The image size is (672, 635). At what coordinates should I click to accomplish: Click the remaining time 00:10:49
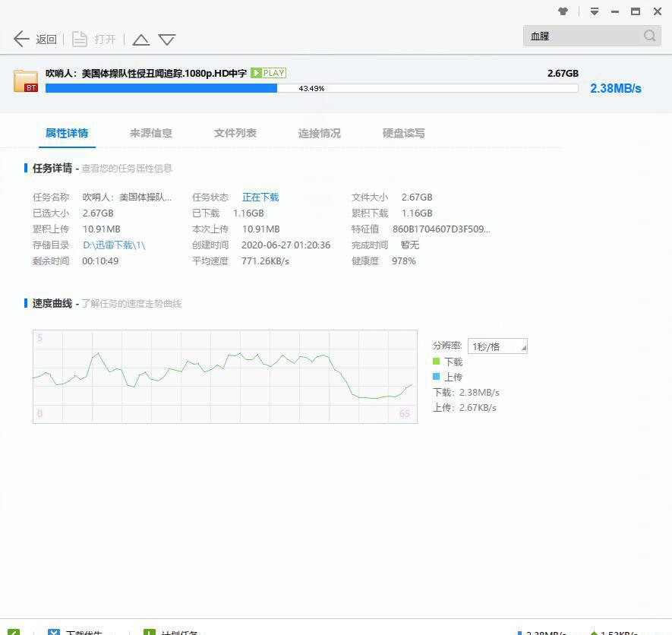100,261
